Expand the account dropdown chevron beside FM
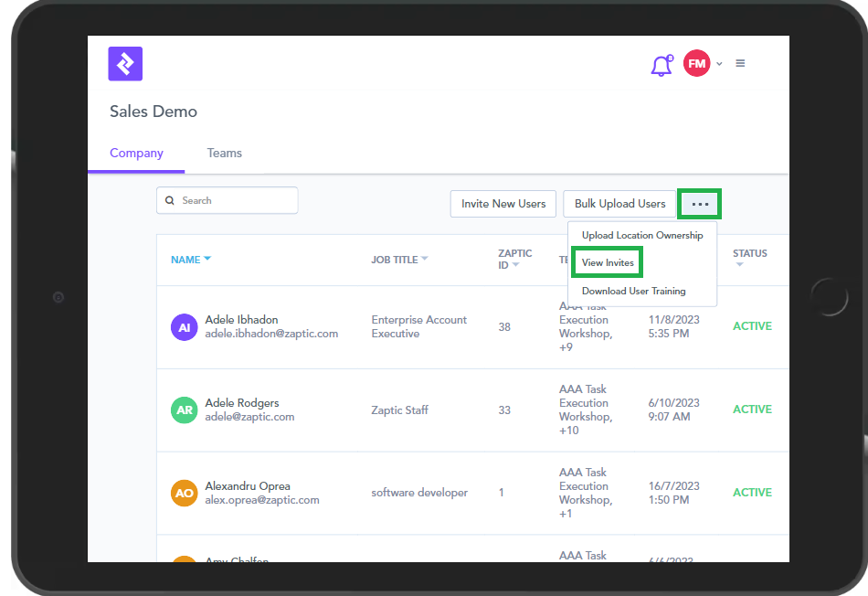Viewport: 868px width, 596px height. 719,64
